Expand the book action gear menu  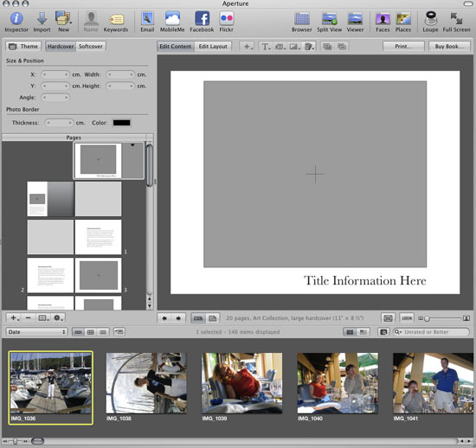tap(58, 318)
